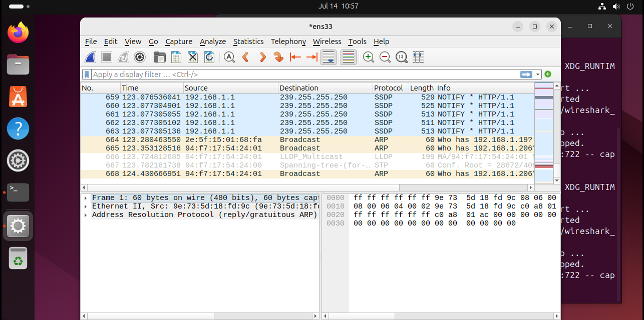Viewport: 644px width, 320px height.
Task: Restart the current capture
Action: point(123,57)
